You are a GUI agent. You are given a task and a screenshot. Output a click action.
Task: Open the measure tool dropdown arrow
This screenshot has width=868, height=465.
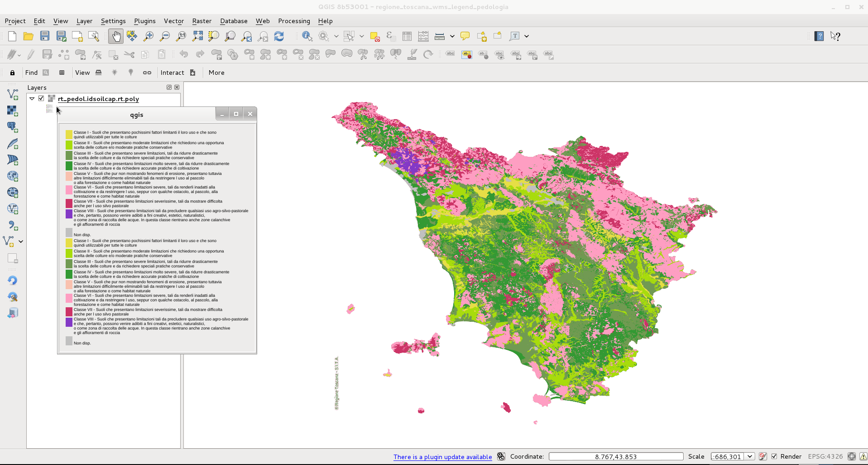452,36
